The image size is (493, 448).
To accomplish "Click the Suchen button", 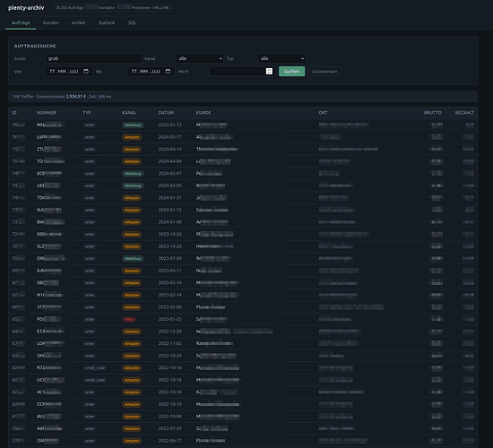I will [292, 72].
